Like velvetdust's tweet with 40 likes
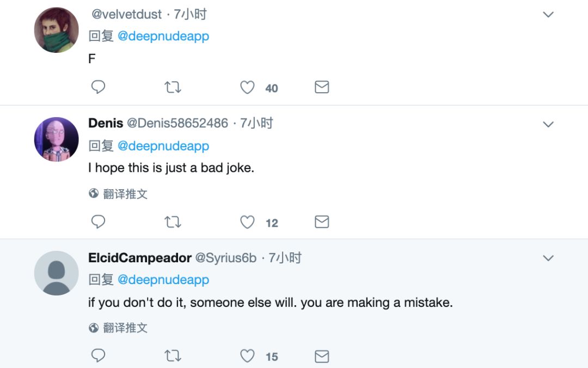588x368 pixels. pos(248,87)
